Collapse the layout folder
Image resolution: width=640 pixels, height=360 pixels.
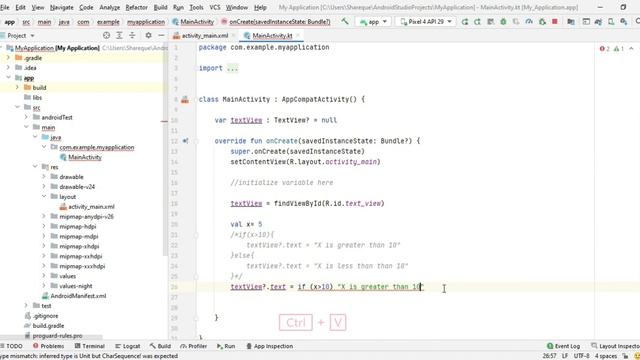(x=44, y=196)
